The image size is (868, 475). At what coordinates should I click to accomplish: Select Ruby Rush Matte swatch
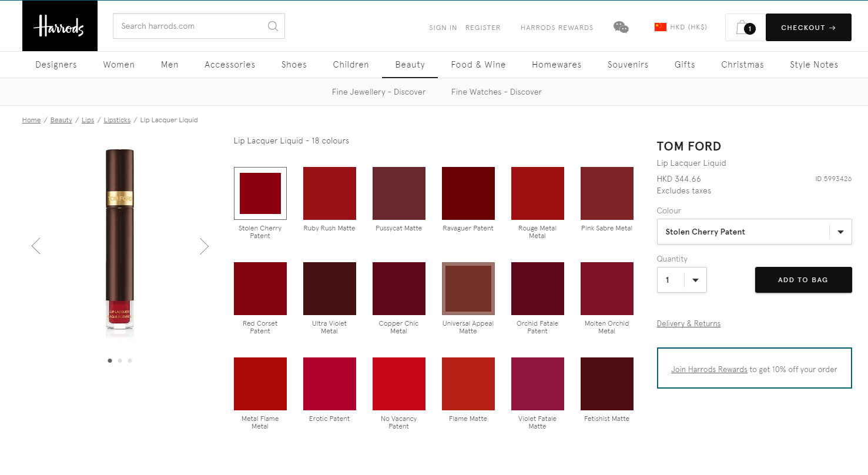pyautogui.click(x=330, y=193)
